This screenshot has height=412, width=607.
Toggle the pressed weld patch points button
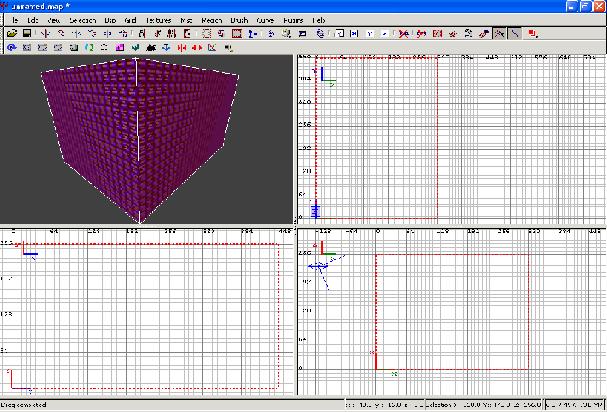point(499,34)
